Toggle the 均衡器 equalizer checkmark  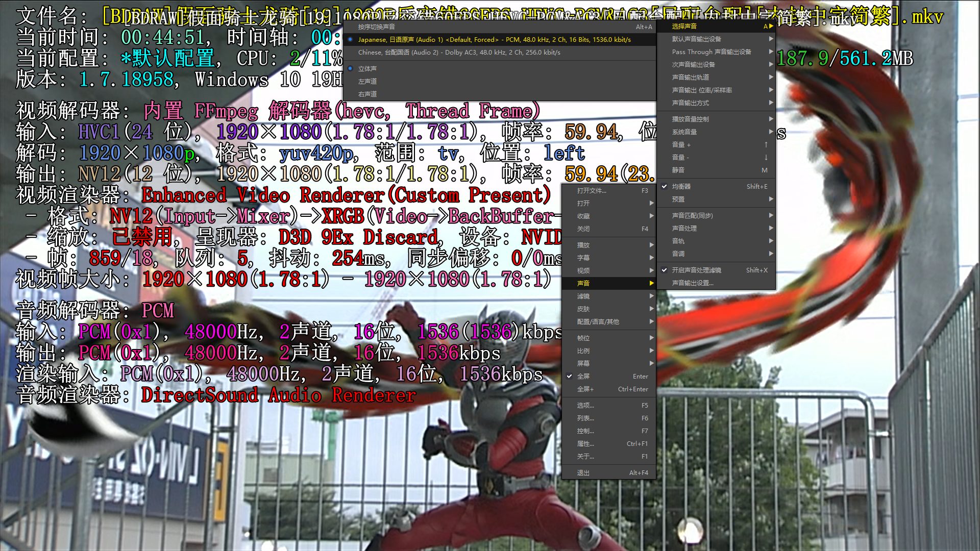tap(716, 186)
